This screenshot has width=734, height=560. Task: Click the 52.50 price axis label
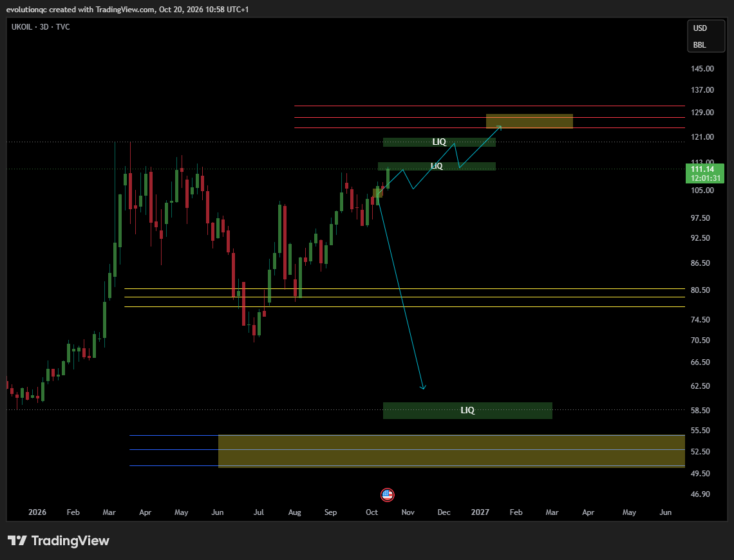tap(701, 452)
